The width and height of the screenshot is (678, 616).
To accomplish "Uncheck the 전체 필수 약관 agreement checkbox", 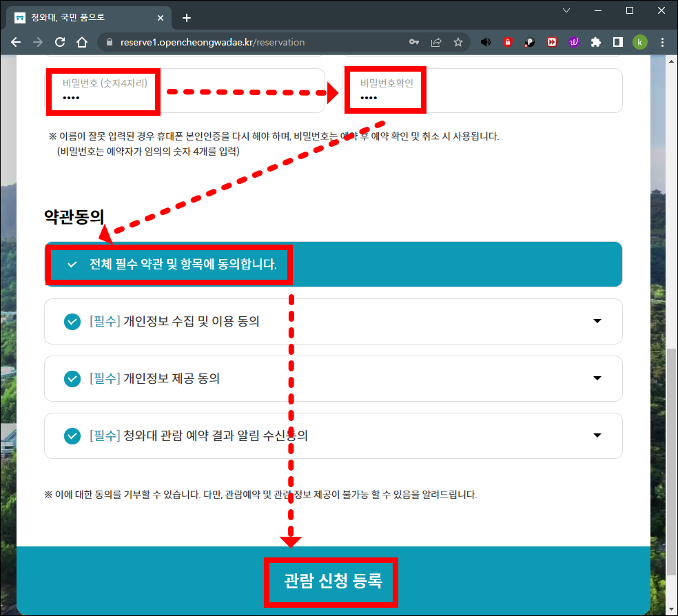I will pos(72,264).
